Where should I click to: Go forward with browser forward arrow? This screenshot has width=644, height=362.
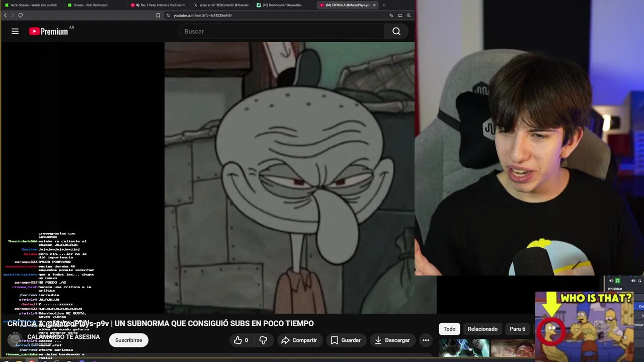[13, 15]
